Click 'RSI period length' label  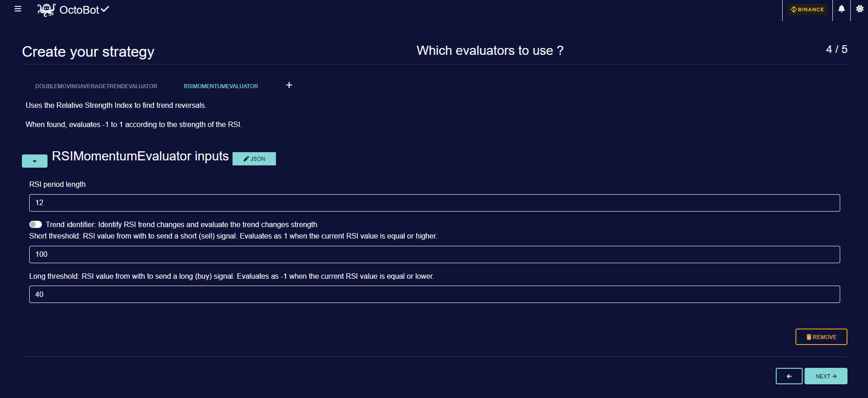[58, 184]
